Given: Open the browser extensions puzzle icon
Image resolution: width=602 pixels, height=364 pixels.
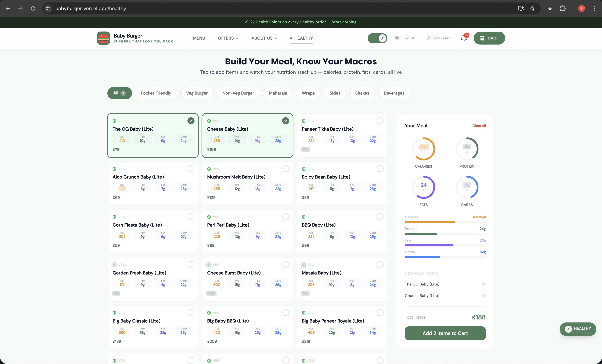Looking at the screenshot, I should coord(563,8).
